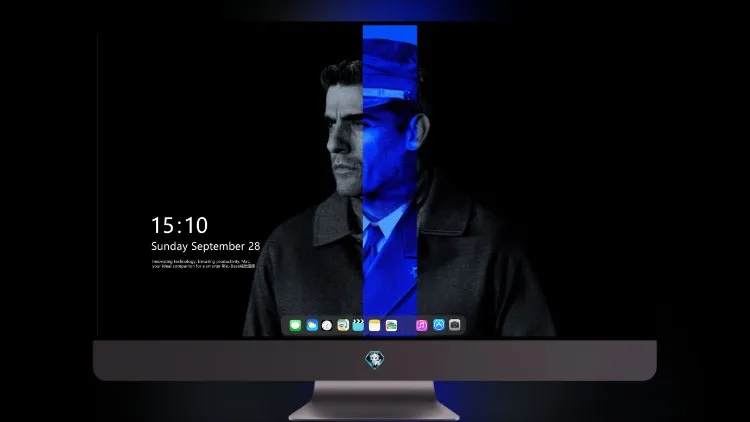Open the blue App Store icon

pos(439,325)
